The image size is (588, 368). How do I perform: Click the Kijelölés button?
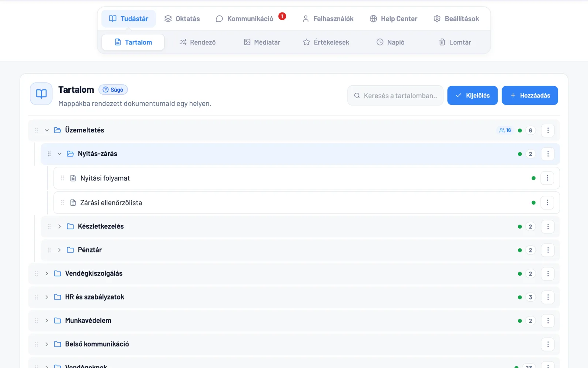point(473,95)
